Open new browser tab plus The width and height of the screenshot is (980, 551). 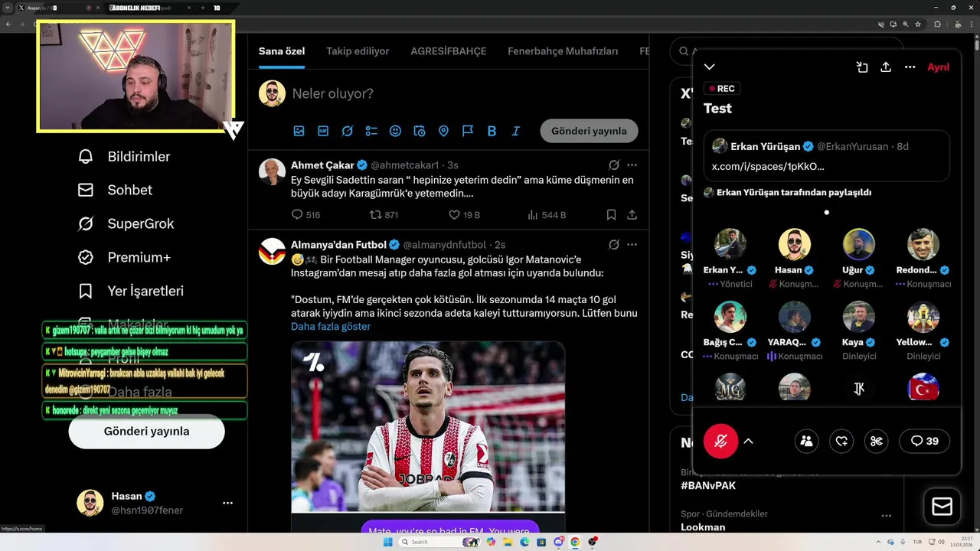(x=203, y=8)
